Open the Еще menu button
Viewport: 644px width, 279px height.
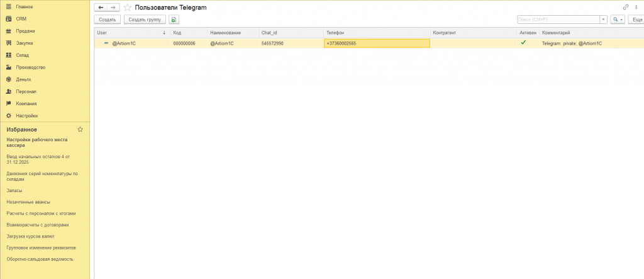[636, 20]
